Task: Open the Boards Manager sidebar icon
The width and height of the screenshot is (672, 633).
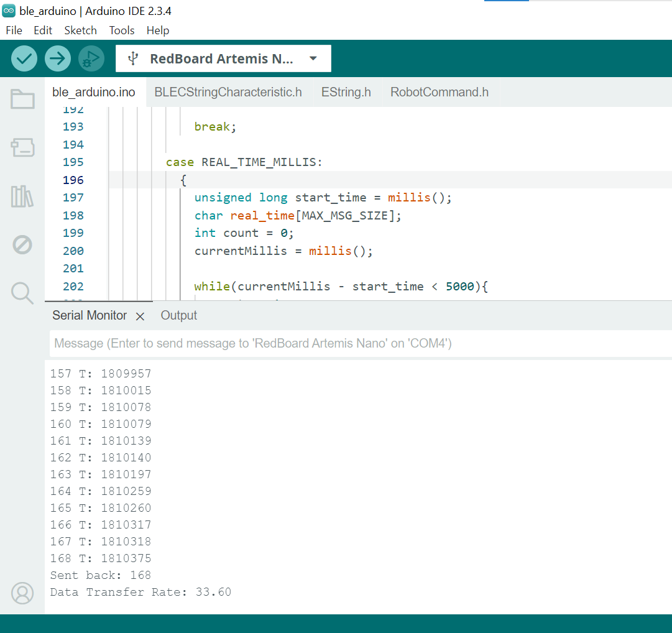Action: pyautogui.click(x=22, y=147)
